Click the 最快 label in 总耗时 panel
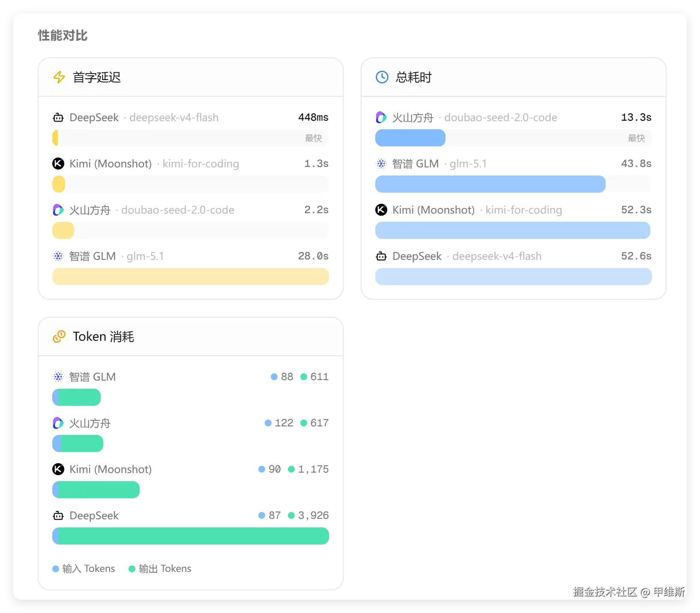The image size is (700, 613). 636,138
